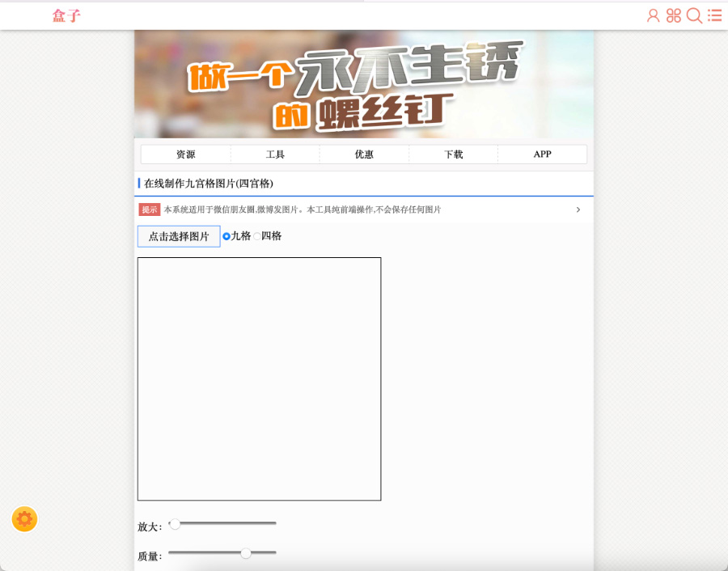This screenshot has width=728, height=571.
Task: Select the 四格 radio option
Action: click(x=257, y=236)
